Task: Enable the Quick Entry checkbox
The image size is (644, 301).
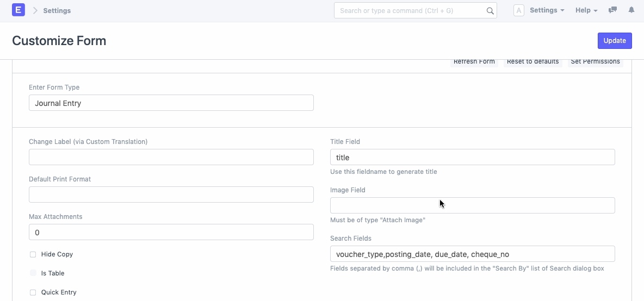Action: click(33, 292)
